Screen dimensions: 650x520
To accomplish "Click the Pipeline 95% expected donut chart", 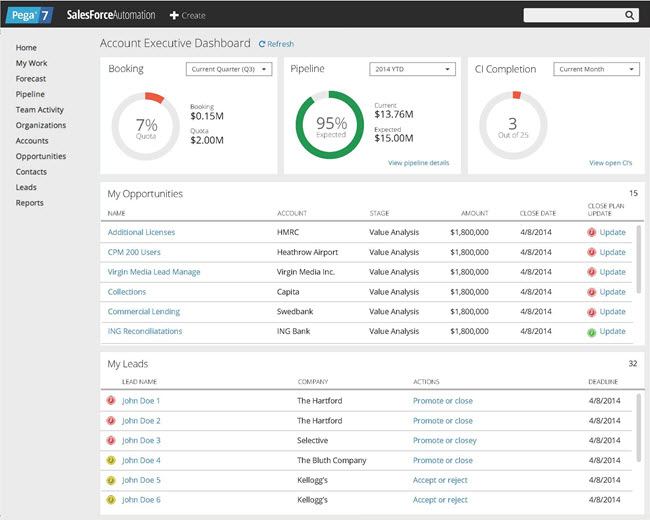I will 330,125.
